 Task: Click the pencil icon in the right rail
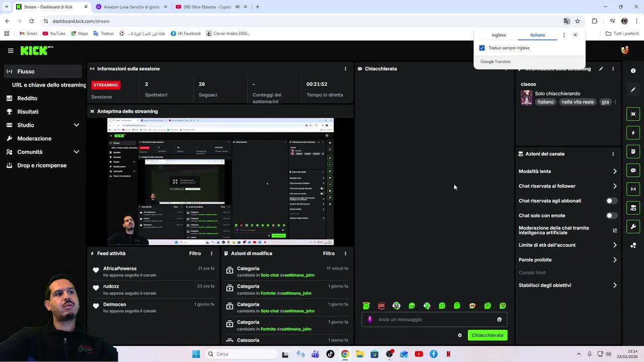click(x=633, y=89)
